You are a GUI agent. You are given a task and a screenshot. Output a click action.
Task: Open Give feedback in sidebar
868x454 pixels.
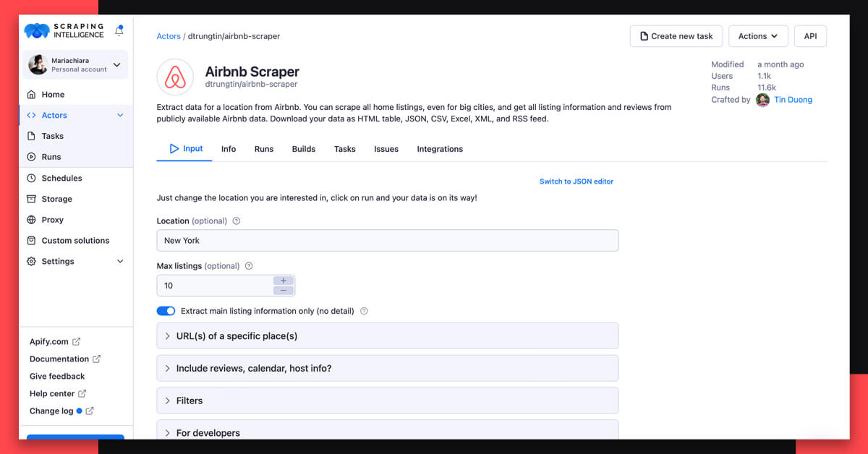pyautogui.click(x=57, y=377)
